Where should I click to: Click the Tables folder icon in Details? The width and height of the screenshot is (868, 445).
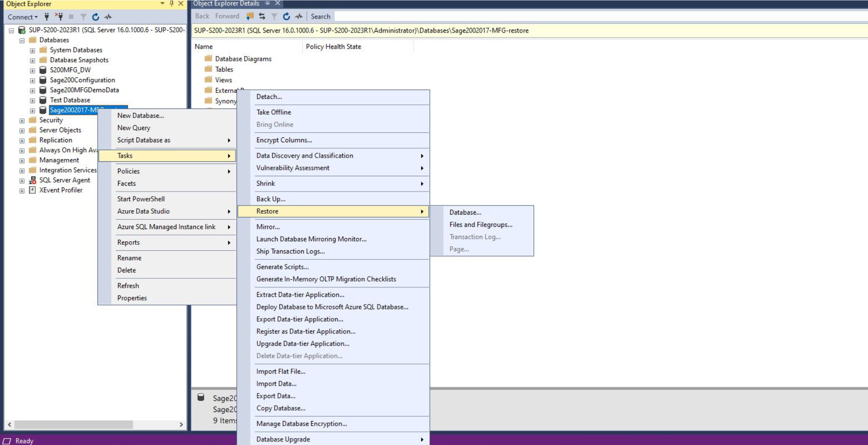[x=208, y=69]
